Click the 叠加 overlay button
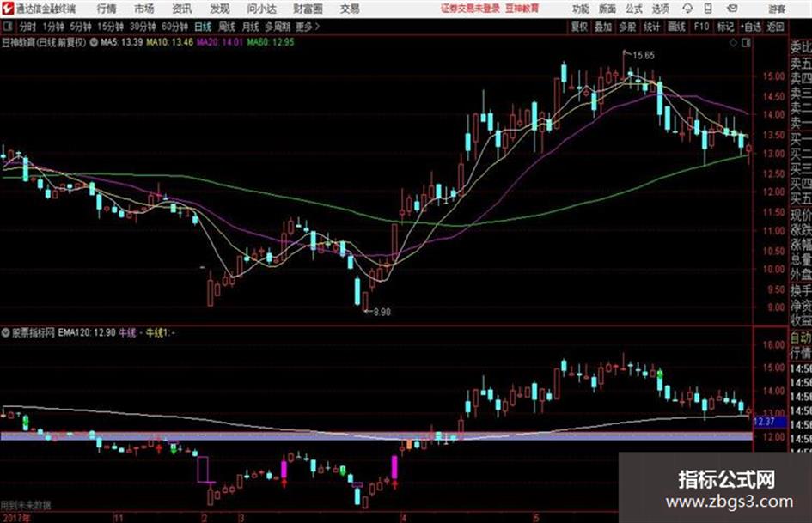This screenshot has width=812, height=523. click(x=603, y=27)
